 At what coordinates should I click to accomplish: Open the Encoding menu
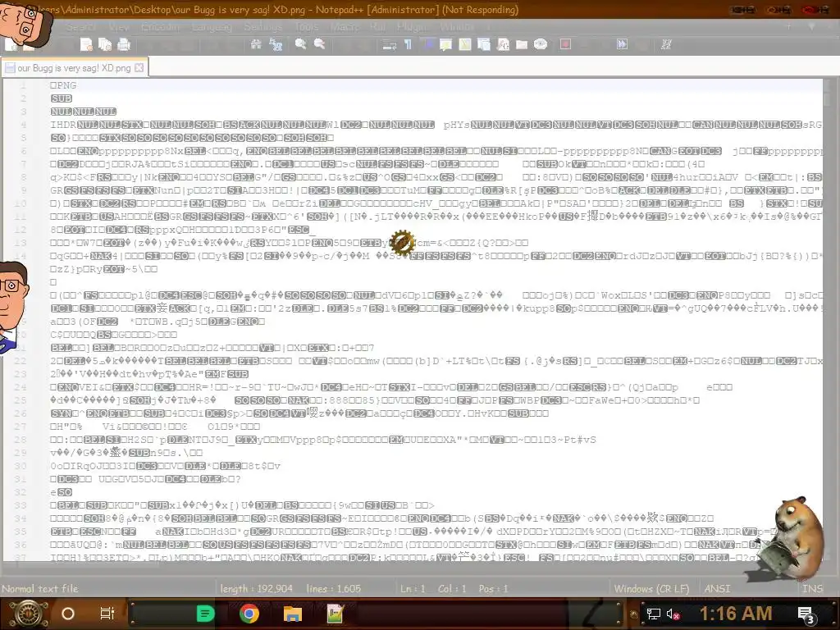[160, 26]
